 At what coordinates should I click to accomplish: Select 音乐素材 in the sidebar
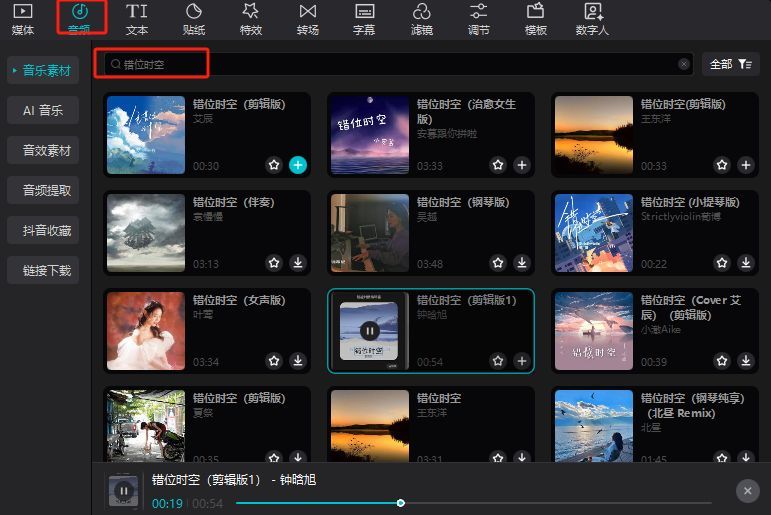[x=43, y=70]
